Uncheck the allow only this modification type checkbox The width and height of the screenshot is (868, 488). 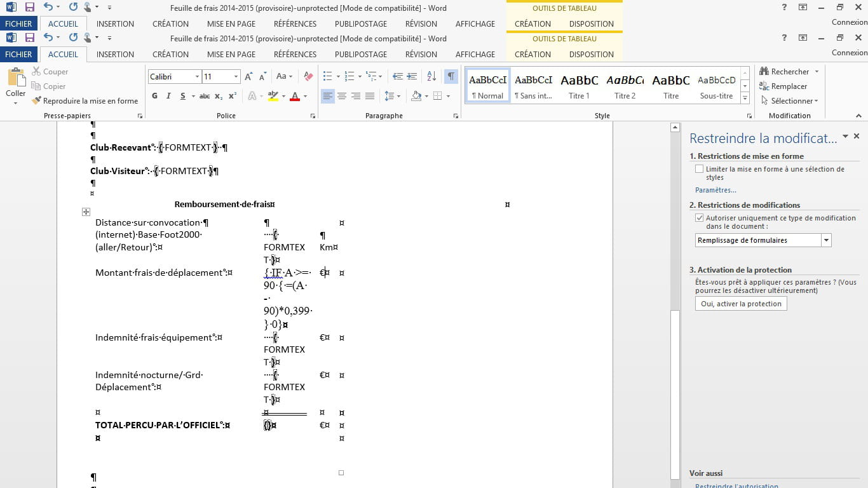(x=700, y=218)
